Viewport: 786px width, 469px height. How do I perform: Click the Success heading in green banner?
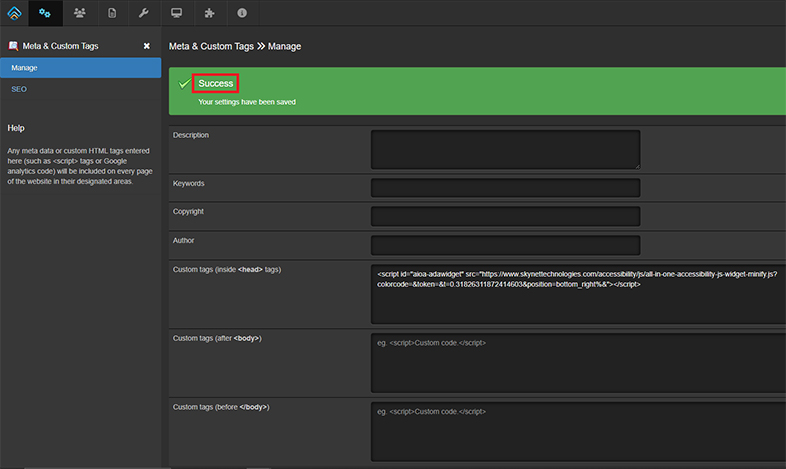(x=215, y=83)
